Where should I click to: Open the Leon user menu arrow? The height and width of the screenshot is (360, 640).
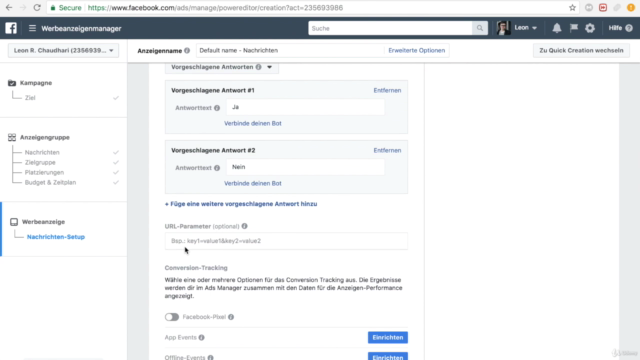coord(534,28)
